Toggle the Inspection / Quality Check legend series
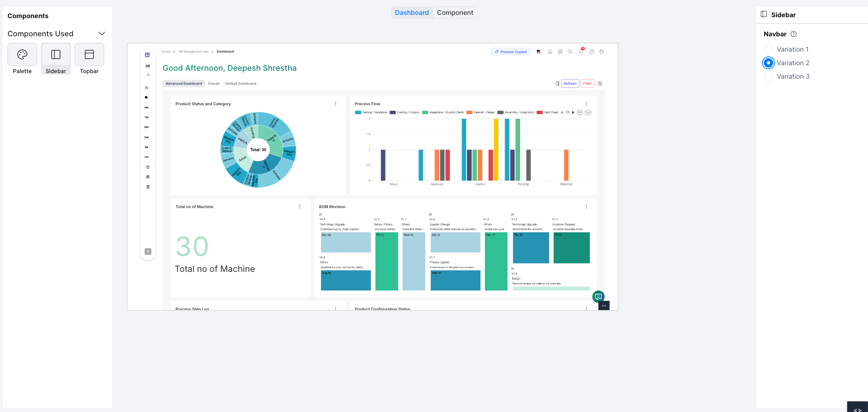 click(443, 112)
